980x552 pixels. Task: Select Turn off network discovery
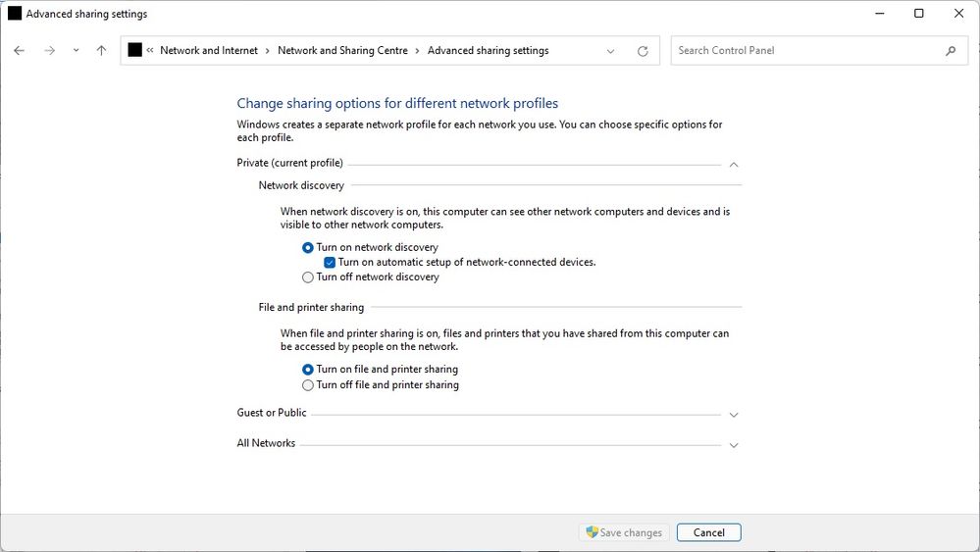click(x=308, y=277)
